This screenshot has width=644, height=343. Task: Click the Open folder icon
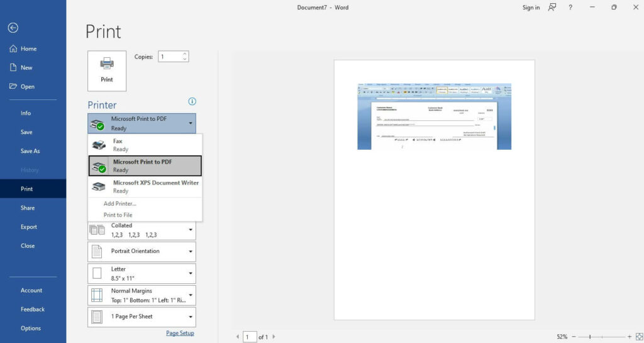[x=13, y=86]
